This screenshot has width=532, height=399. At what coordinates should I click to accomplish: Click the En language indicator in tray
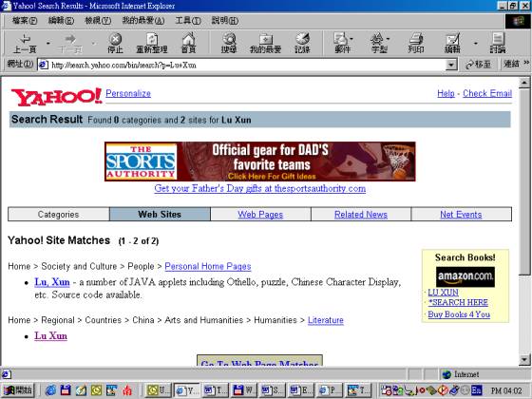tap(476, 390)
